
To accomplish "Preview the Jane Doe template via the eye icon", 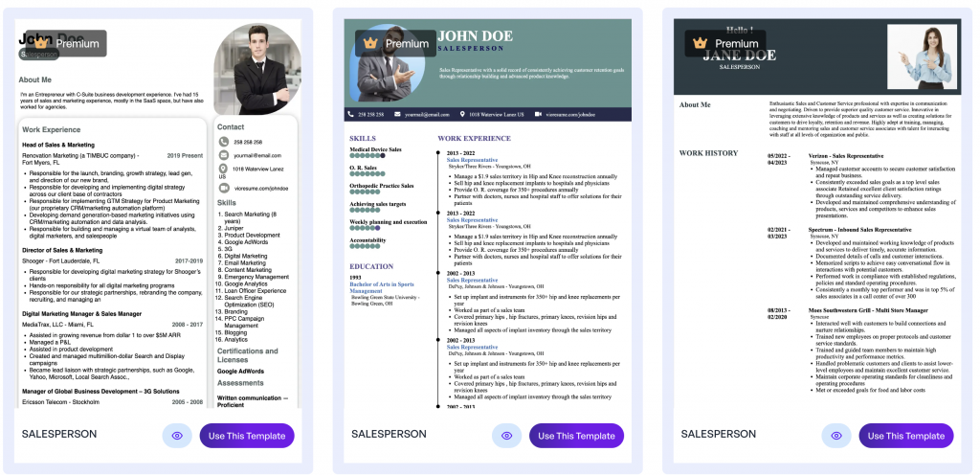I will click(x=836, y=436).
